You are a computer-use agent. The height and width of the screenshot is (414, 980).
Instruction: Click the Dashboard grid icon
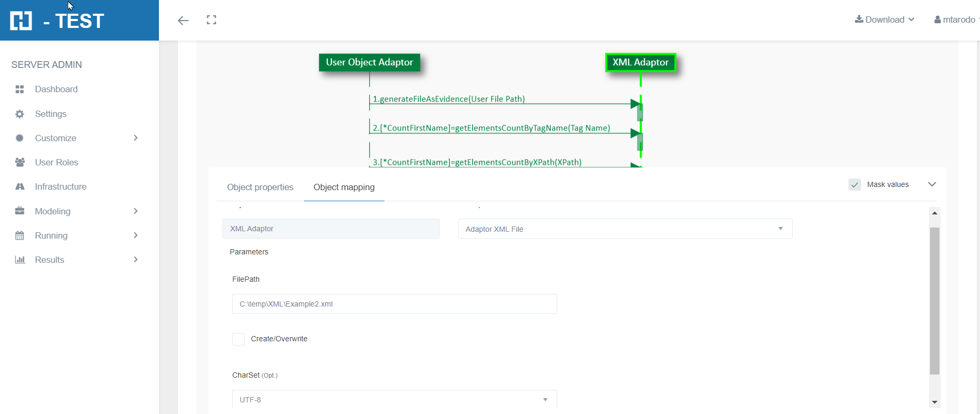[20, 90]
